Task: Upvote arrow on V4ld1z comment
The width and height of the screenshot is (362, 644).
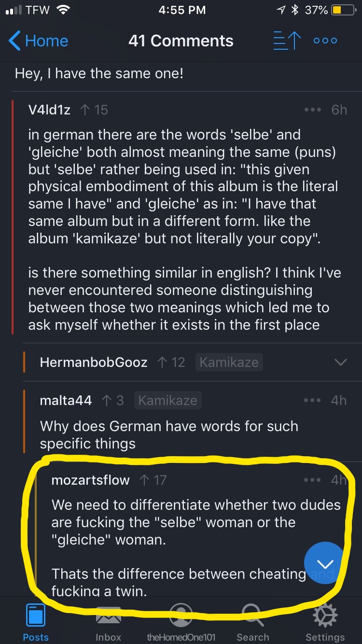Action: click(x=85, y=110)
